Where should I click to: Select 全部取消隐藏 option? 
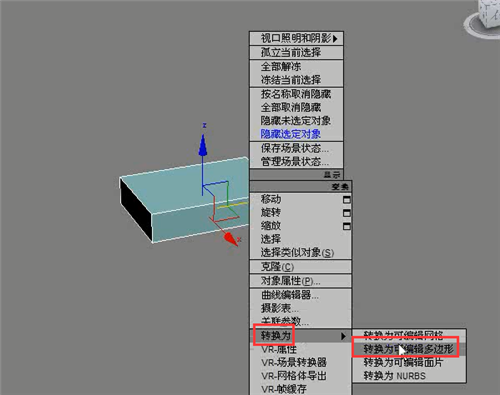coord(296,107)
